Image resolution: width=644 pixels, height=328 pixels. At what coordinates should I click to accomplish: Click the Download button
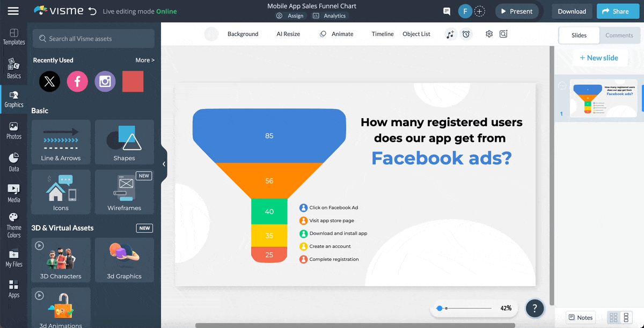(572, 11)
